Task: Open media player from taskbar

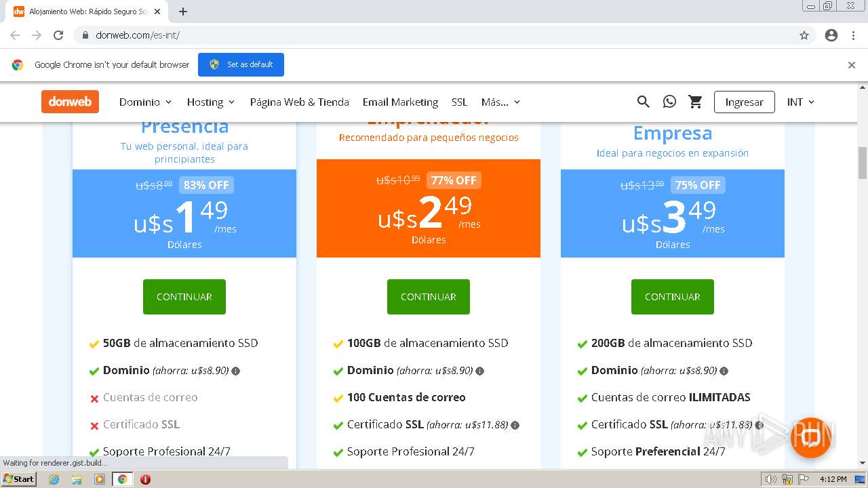Action: click(100, 479)
